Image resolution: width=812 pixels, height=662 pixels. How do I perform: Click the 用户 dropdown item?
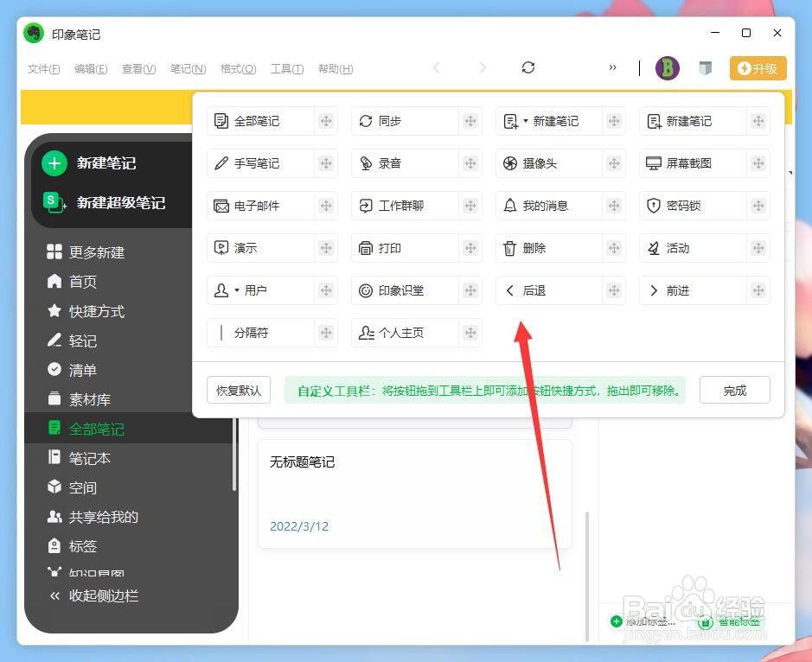(272, 291)
